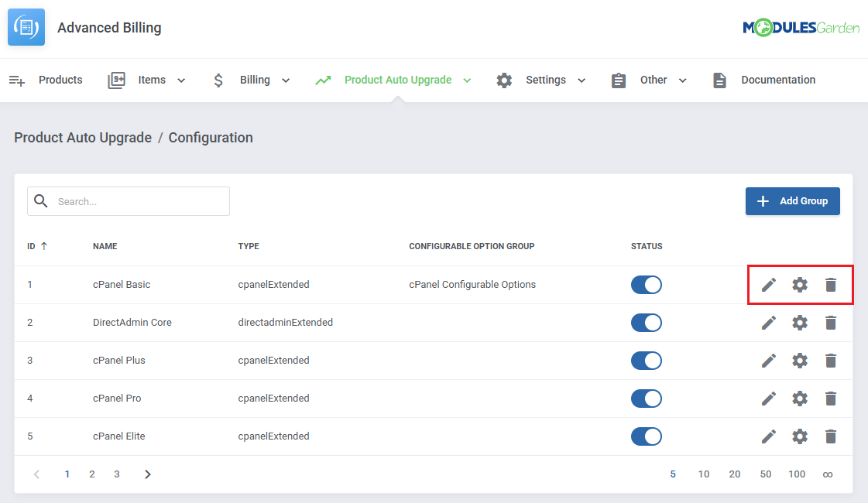The height and width of the screenshot is (503, 868).
Task: Open the Other menu
Action: point(654,80)
